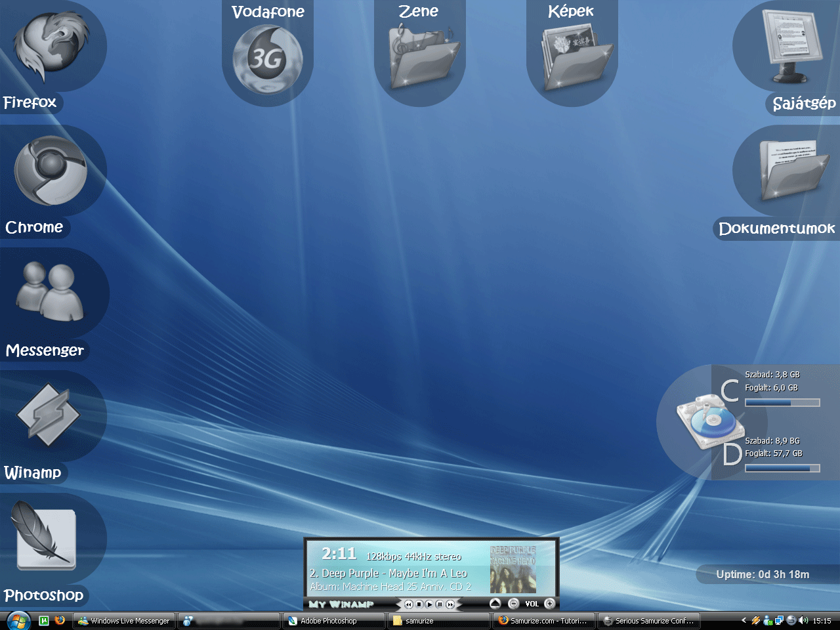This screenshot has width=840, height=630.
Task: Click the My Winamp label
Action: click(x=341, y=604)
